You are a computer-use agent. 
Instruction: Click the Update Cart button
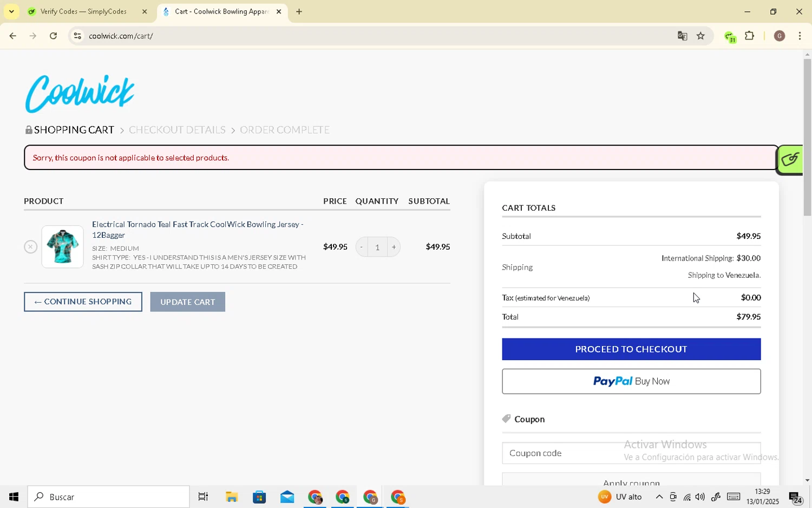[188, 302]
